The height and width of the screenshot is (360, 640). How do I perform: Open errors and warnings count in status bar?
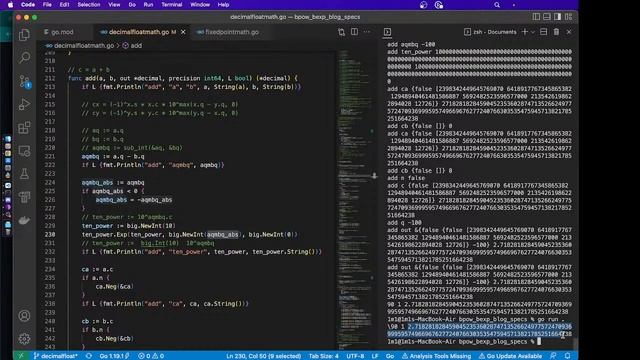tap(151, 356)
